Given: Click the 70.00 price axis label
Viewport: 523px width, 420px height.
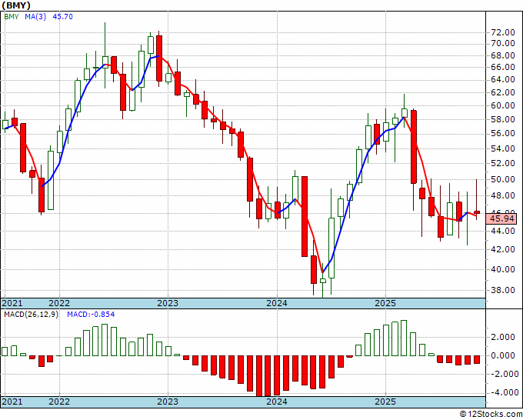Looking at the screenshot, I should point(503,43).
